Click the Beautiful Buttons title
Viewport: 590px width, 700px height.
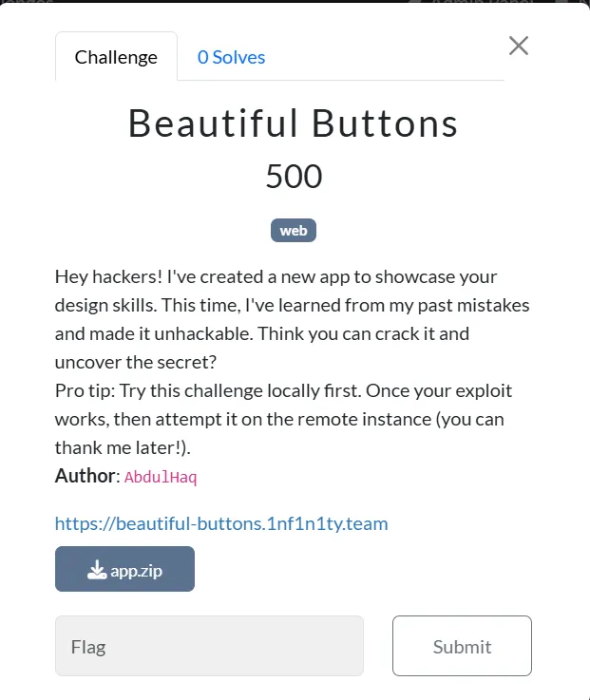pyautogui.click(x=293, y=123)
